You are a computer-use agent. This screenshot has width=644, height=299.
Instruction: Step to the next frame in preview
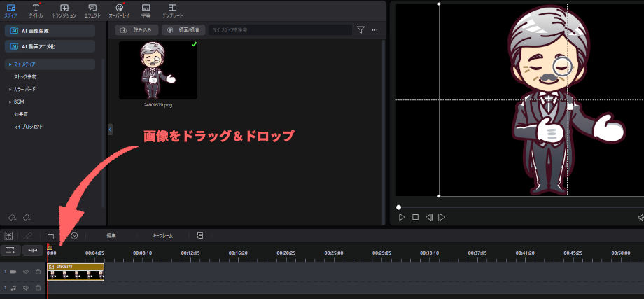[x=442, y=217]
